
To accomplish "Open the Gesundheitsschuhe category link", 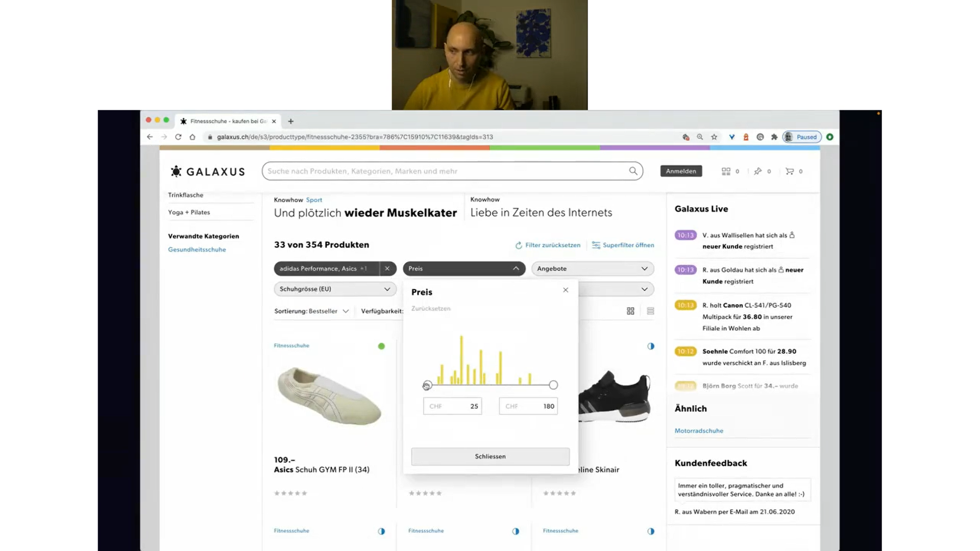I will (197, 249).
